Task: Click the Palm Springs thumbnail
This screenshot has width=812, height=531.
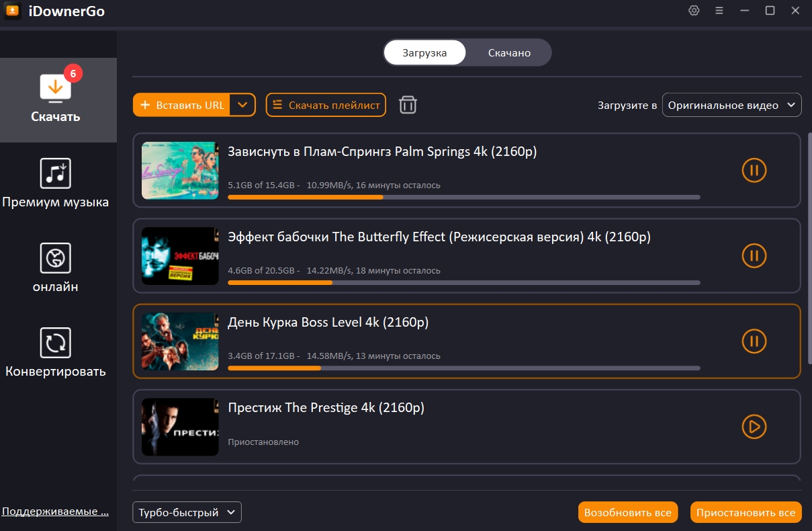Action: 180,171
